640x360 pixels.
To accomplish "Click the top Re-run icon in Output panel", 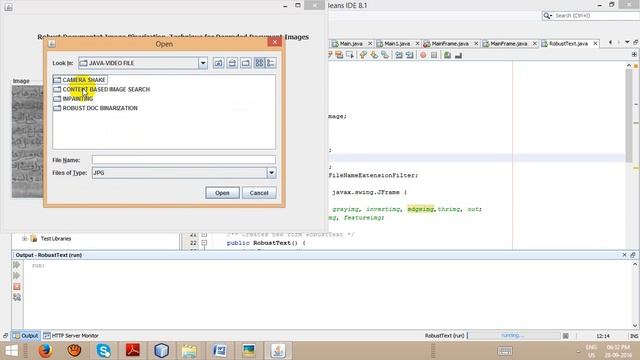I will pos(17,265).
